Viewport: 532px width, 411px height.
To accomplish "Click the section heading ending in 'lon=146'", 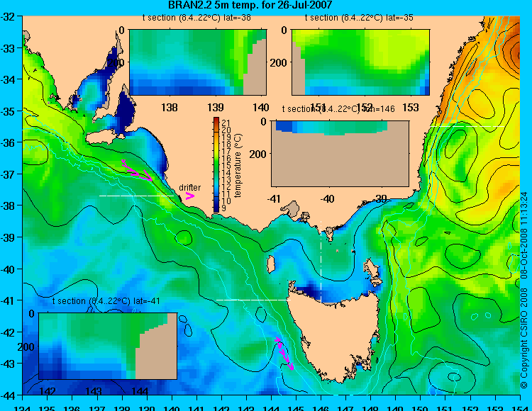I will [x=338, y=108].
